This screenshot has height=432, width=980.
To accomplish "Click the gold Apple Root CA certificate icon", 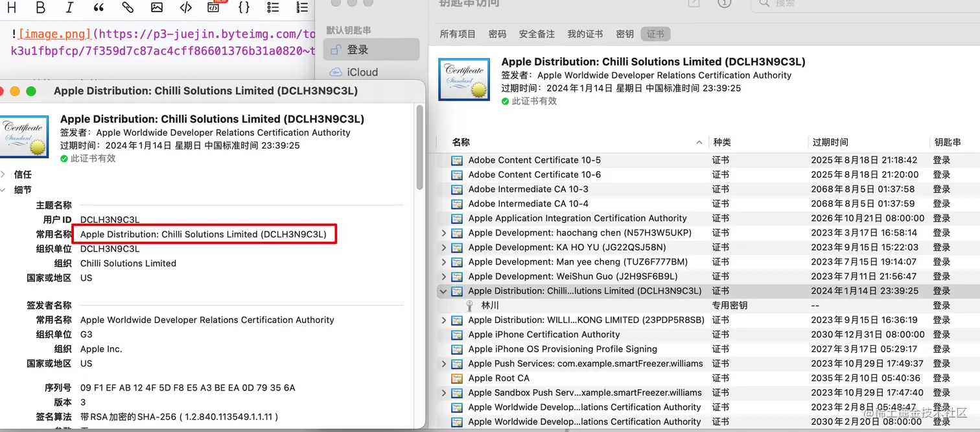I will coord(457,378).
